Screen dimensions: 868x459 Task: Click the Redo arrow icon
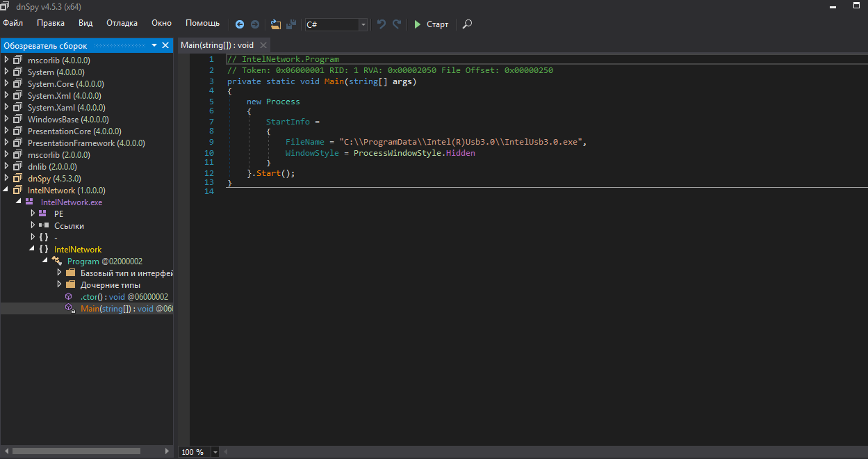(397, 24)
